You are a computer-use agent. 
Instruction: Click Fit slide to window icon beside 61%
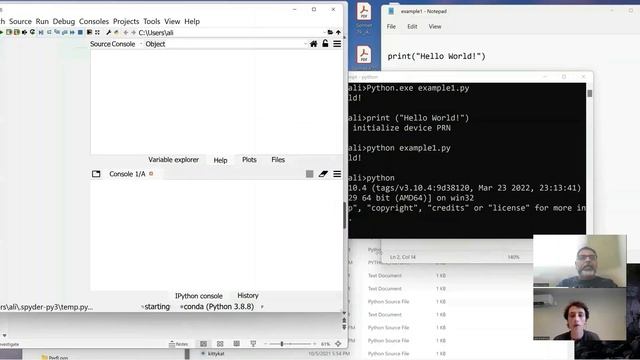[338, 344]
